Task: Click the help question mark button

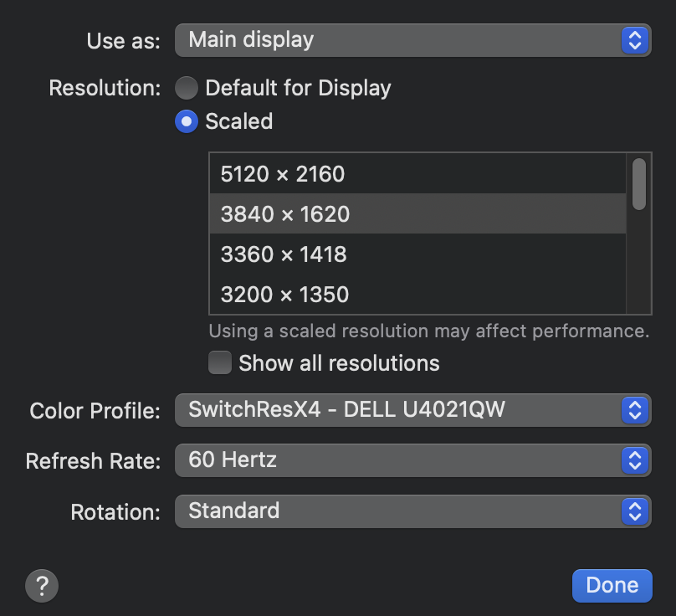Action: coord(42,585)
